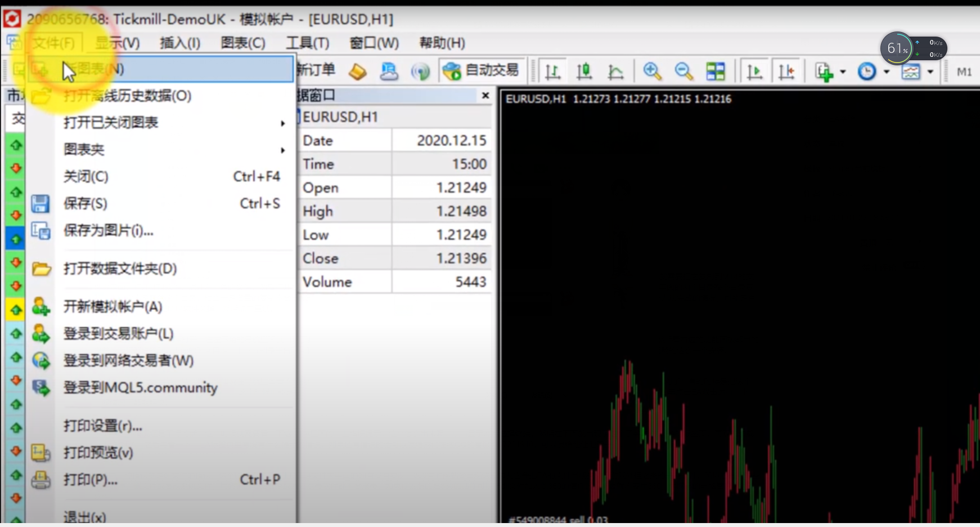Viewport: 980px width, 527px height.
Task: Open the 帮助(H) menu
Action: coord(442,43)
